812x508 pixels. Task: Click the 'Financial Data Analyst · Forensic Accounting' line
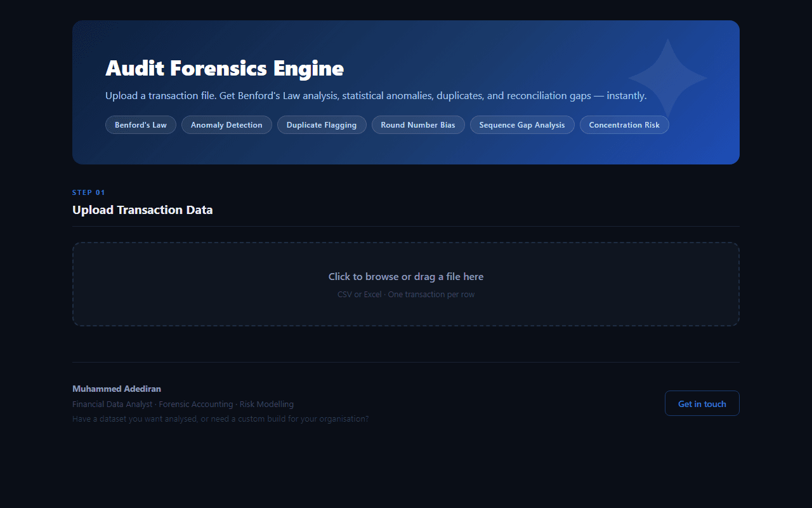point(183,404)
